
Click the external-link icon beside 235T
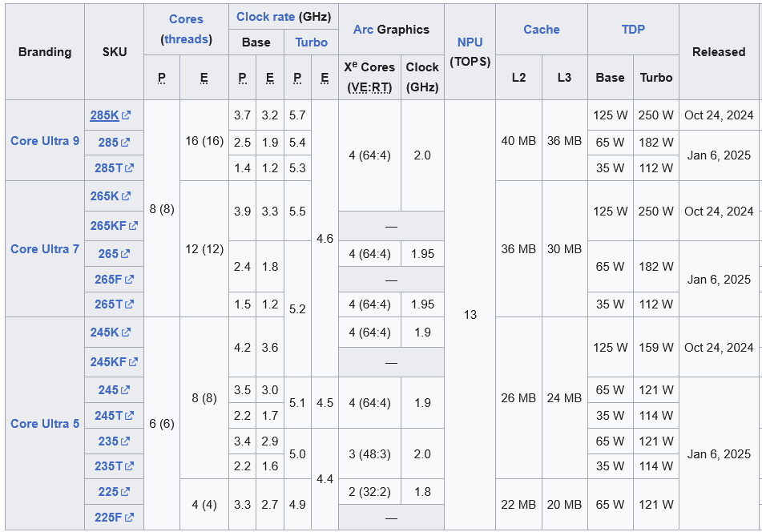(x=129, y=466)
